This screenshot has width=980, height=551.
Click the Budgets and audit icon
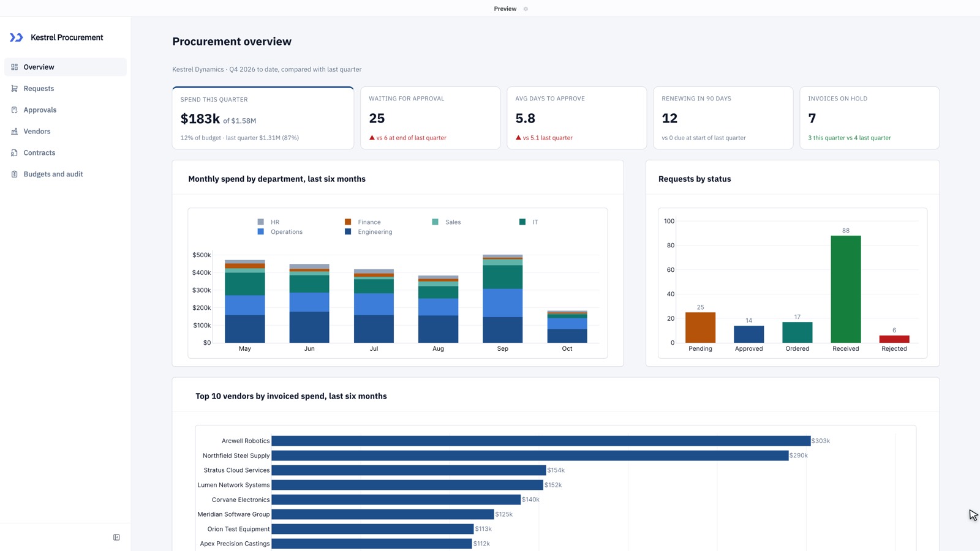[14, 174]
